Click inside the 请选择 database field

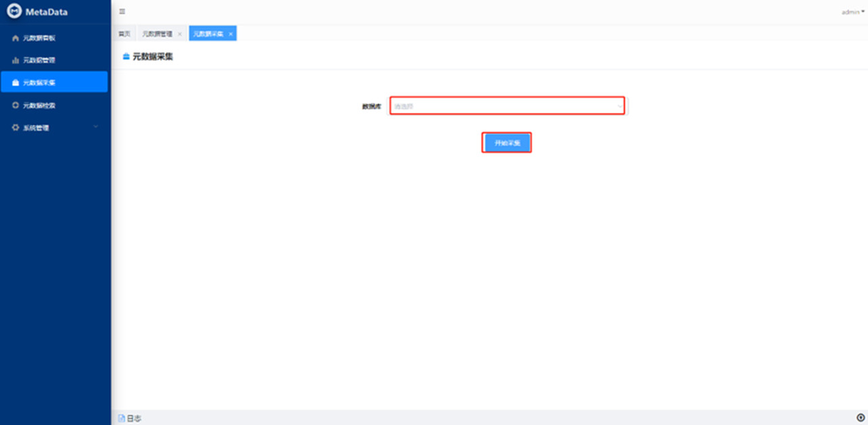[x=501, y=106]
